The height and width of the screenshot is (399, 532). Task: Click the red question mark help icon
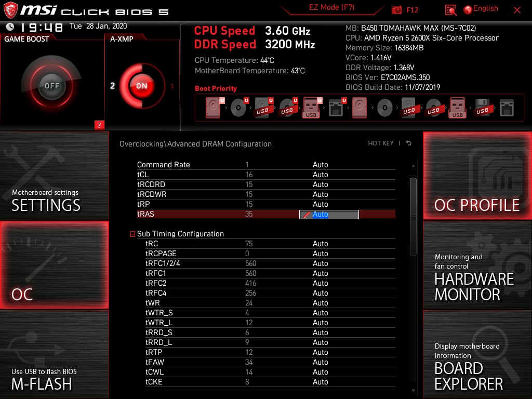tap(99, 125)
